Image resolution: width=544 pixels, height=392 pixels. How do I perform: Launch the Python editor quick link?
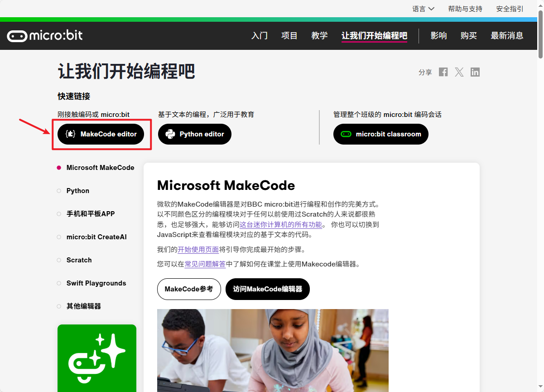click(x=195, y=134)
